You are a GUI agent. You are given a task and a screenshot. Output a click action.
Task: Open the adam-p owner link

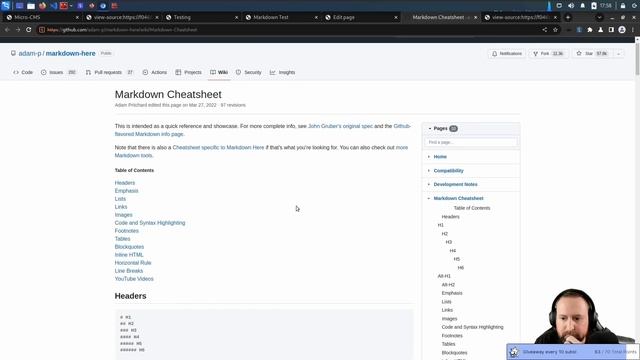click(30, 53)
